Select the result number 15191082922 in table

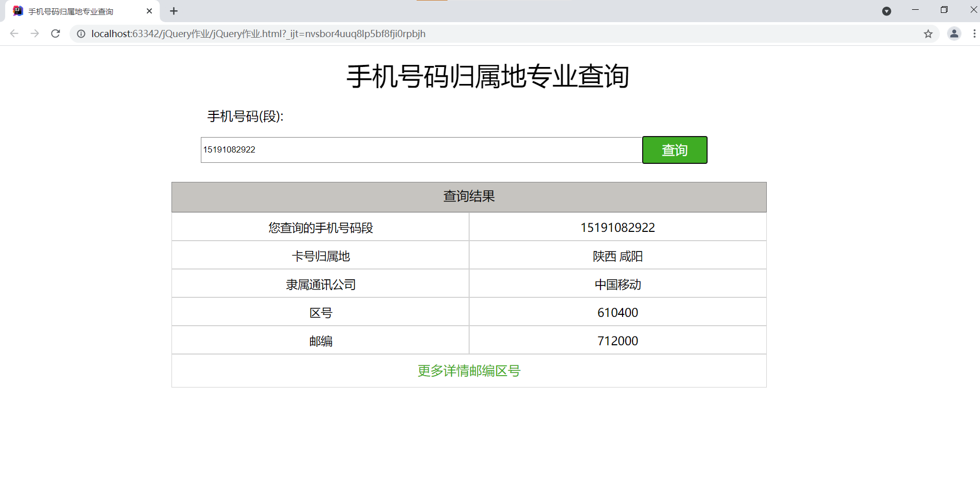(618, 228)
